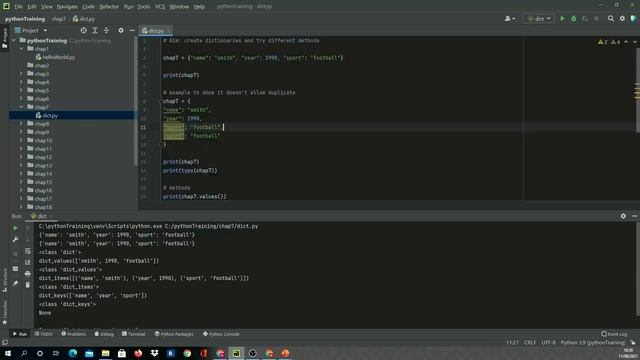This screenshot has width=640, height=360.
Task: Collapse the chap7 folder
Action: tap(22, 107)
